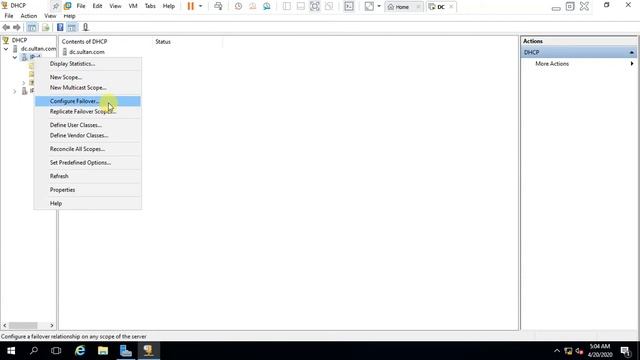Screen dimensions: 640x360
Task: Open Internet Explorer from taskbar
Action: (x=80, y=351)
